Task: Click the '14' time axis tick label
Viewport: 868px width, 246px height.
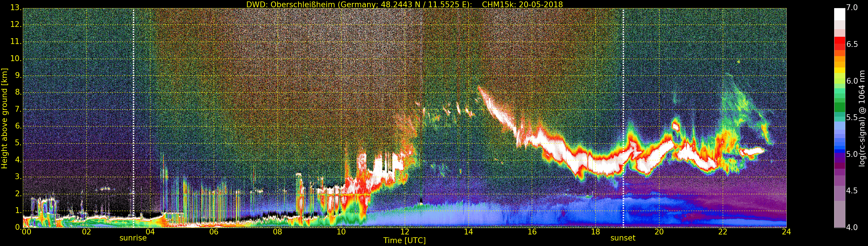Action: [468, 232]
